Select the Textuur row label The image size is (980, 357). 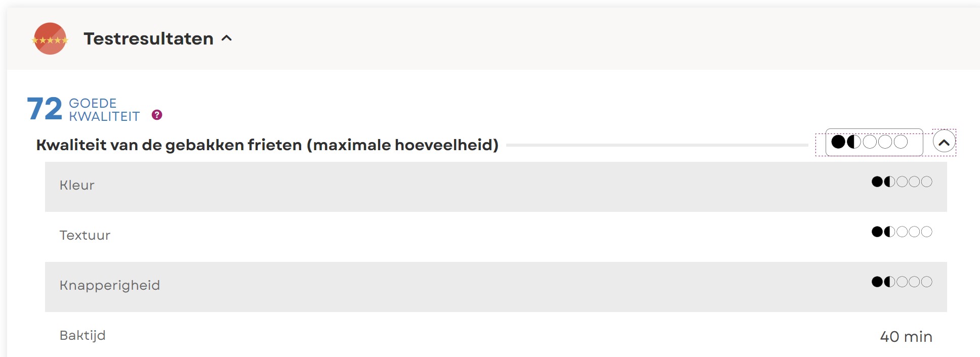[85, 235]
